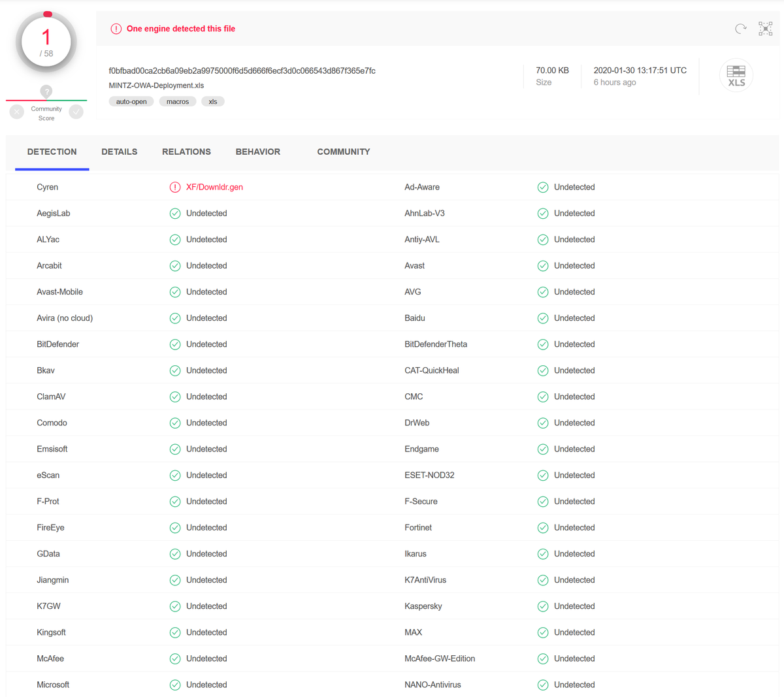Click the Ikarus engine name
This screenshot has width=784, height=697.
pyautogui.click(x=416, y=554)
